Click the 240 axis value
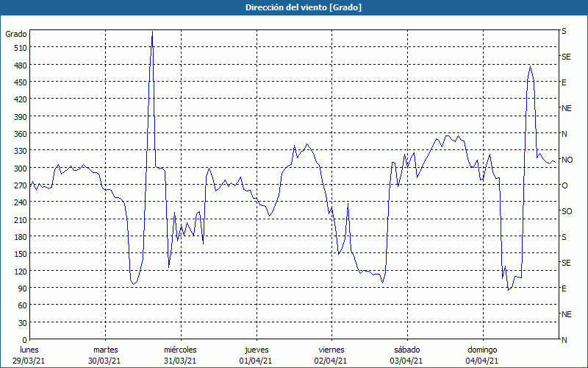This screenshot has width=588, height=368. click(20, 202)
